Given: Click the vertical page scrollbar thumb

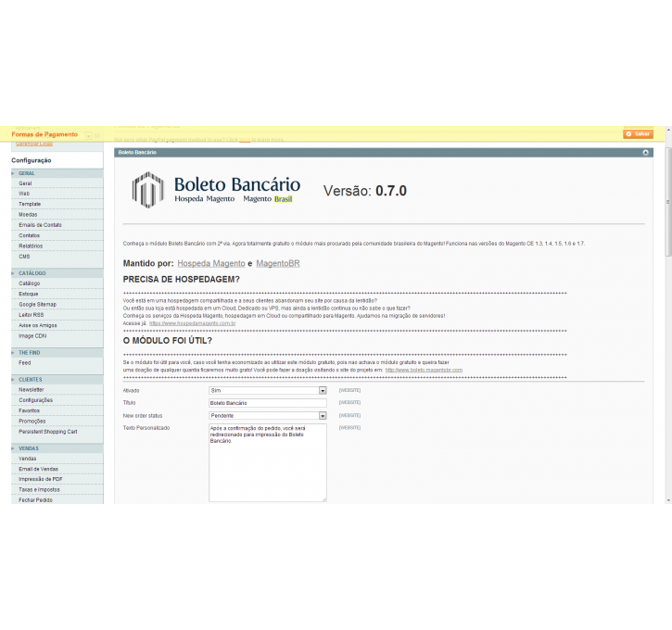Looking at the screenshot, I should click(668, 201).
